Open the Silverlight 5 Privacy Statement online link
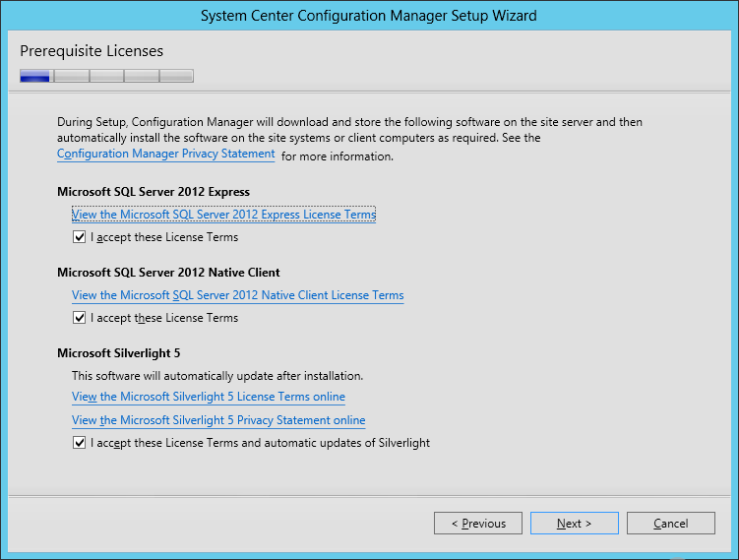This screenshot has width=739, height=560. pyautogui.click(x=218, y=420)
